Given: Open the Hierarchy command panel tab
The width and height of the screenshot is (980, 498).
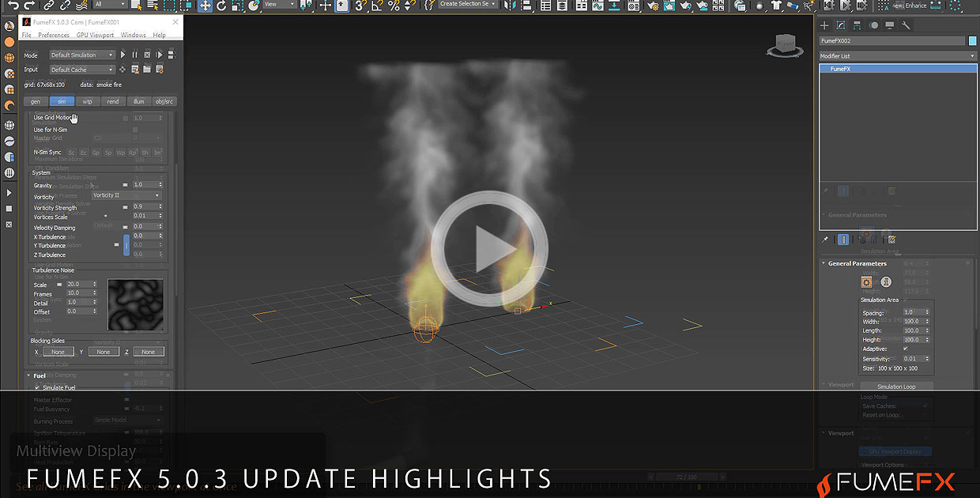Looking at the screenshot, I should [x=857, y=25].
